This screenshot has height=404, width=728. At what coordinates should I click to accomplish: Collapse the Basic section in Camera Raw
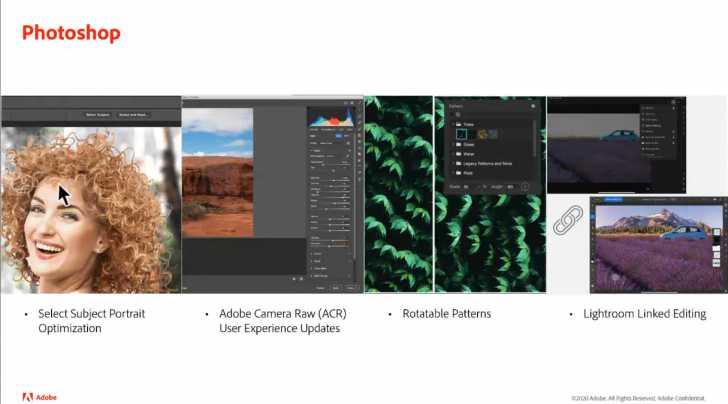point(312,150)
